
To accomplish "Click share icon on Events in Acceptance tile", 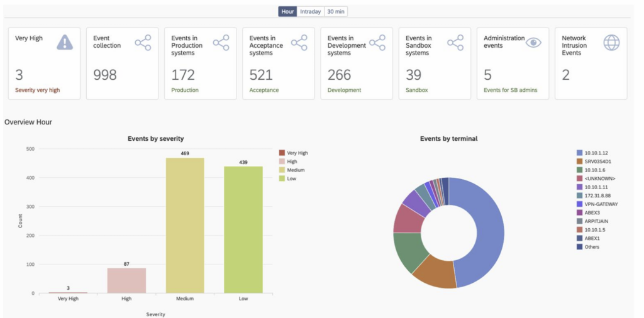I will coord(299,42).
